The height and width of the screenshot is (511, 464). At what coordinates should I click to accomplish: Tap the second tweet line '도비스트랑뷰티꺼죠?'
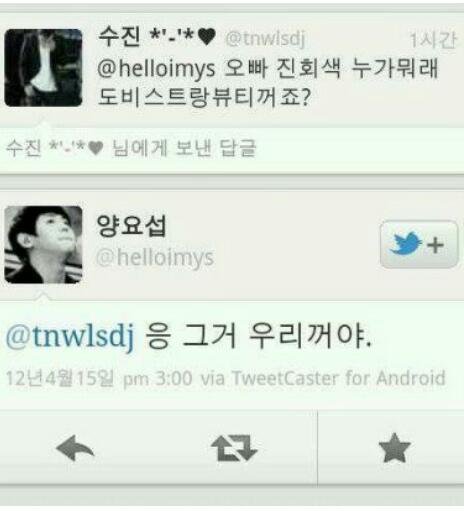[204, 97]
